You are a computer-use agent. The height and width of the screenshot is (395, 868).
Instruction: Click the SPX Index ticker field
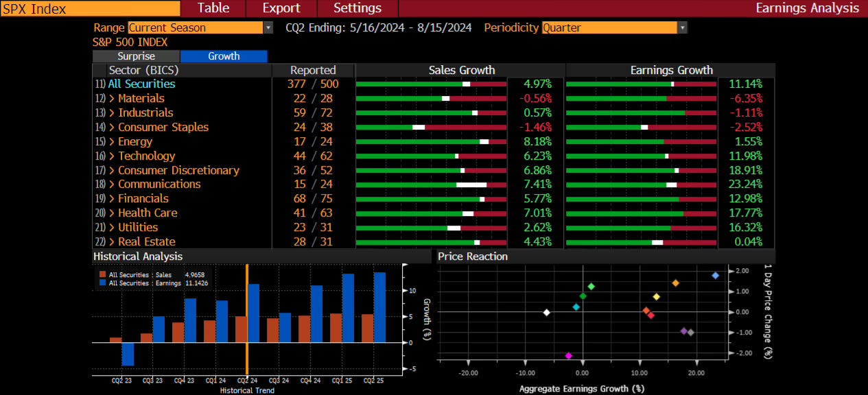pos(91,8)
